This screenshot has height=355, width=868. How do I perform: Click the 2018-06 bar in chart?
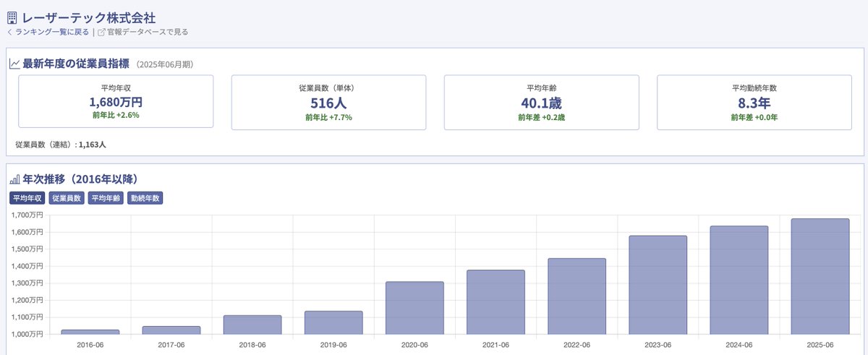[x=252, y=325]
